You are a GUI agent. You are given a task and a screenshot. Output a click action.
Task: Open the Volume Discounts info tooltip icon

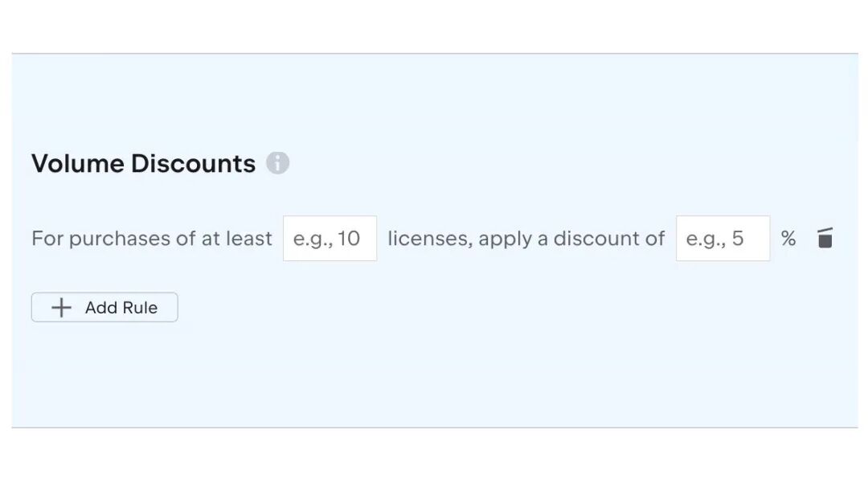point(277,162)
